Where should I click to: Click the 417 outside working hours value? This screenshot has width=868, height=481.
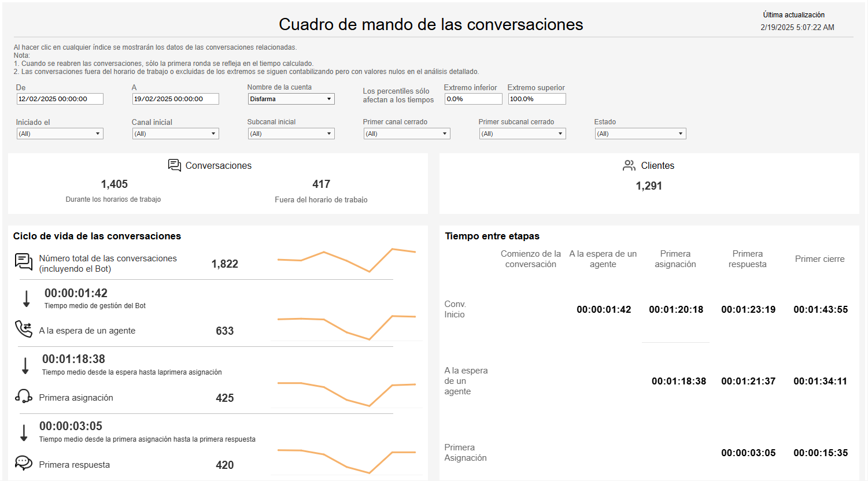[x=322, y=184]
